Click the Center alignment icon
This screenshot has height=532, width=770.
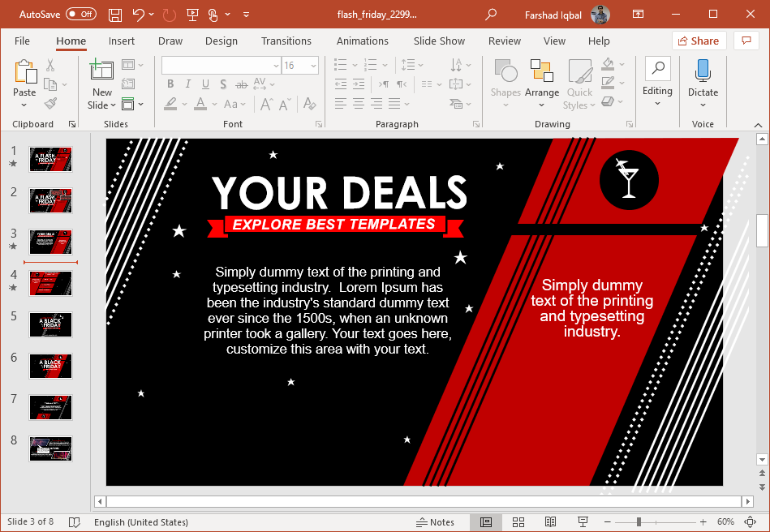(x=358, y=101)
